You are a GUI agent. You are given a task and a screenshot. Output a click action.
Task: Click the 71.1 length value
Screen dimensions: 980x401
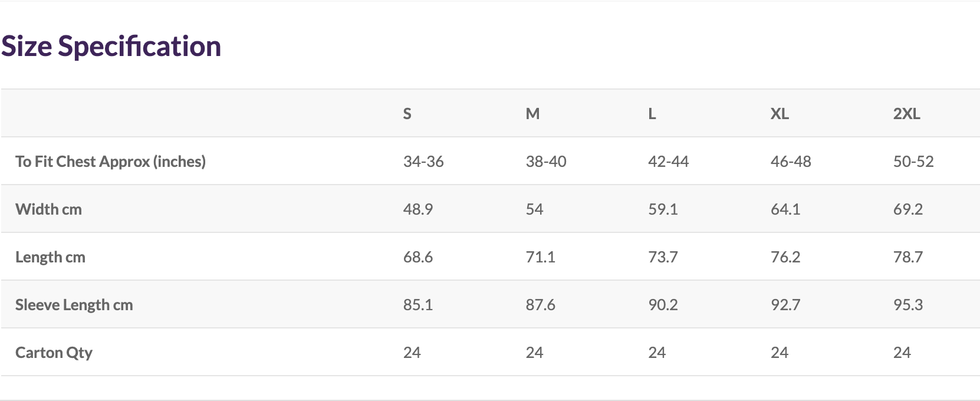pos(540,257)
